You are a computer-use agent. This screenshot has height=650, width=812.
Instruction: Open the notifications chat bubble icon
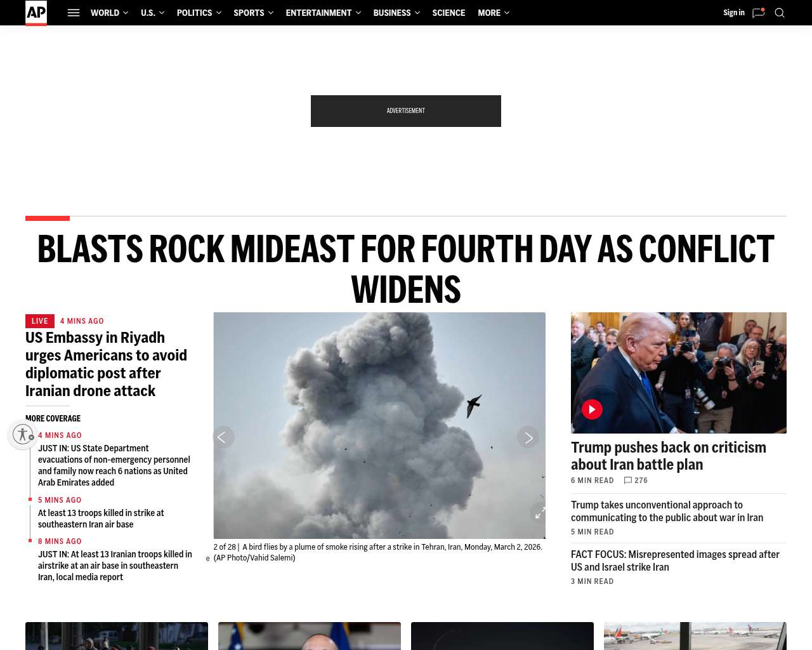pyautogui.click(x=758, y=13)
